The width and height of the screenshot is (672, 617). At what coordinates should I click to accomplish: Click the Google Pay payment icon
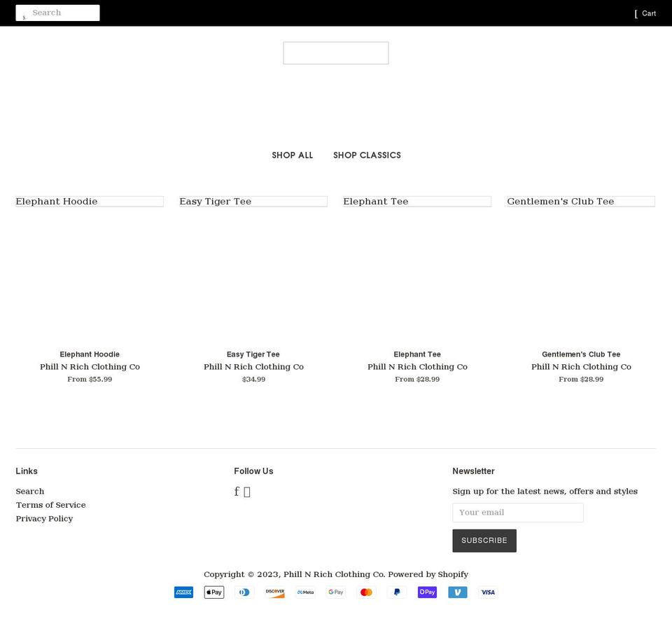[x=336, y=592]
